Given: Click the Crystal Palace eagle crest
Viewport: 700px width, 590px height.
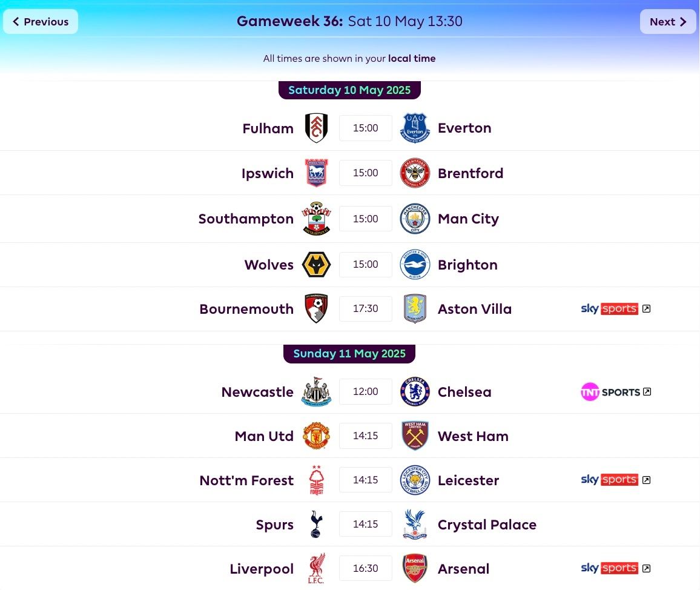Looking at the screenshot, I should [415, 525].
